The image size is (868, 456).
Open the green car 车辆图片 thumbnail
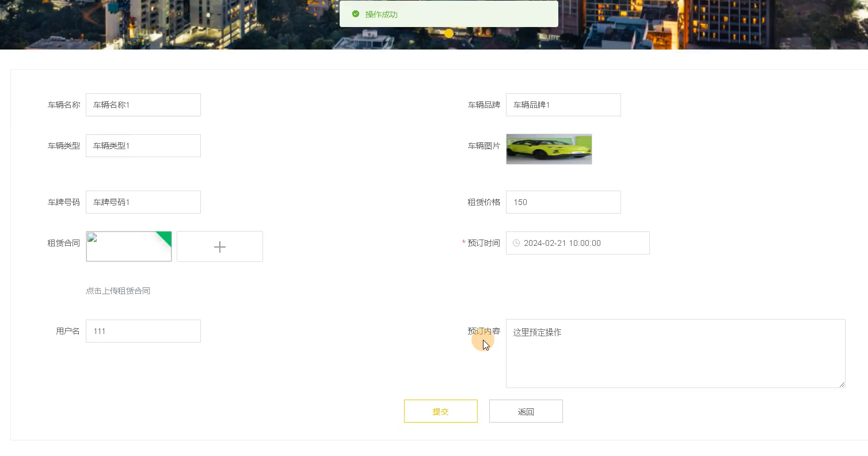point(549,149)
